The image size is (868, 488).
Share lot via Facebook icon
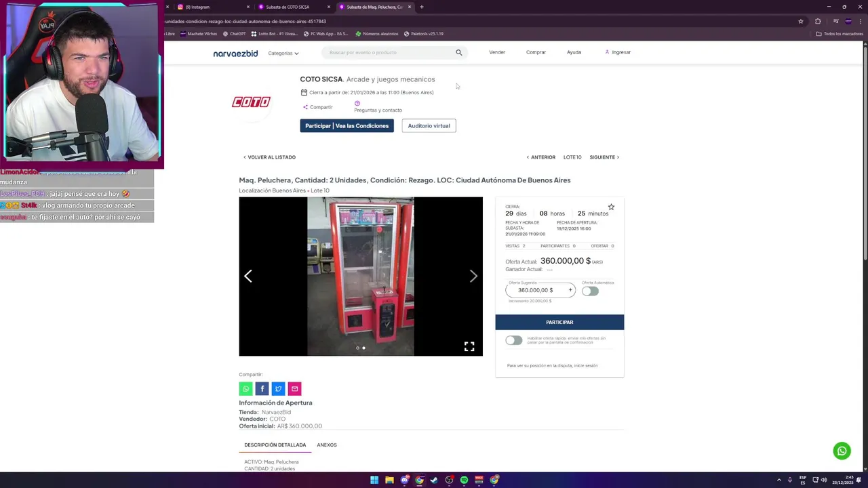[x=262, y=388]
